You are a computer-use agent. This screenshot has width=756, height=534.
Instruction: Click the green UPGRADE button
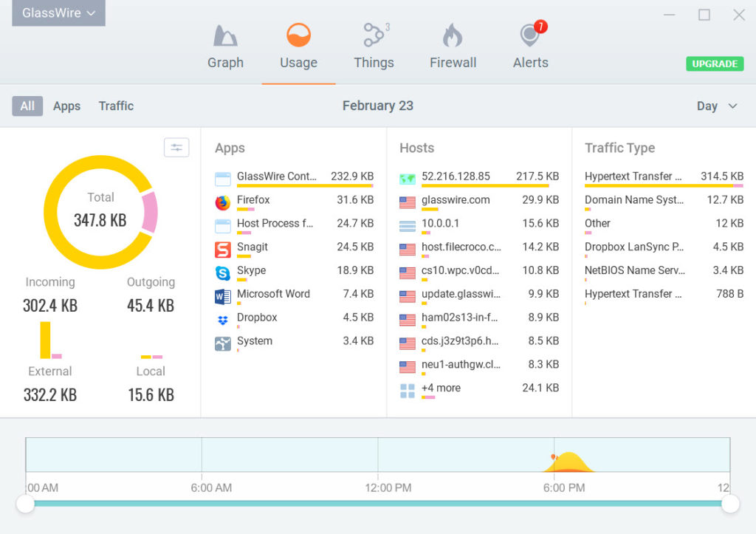[x=715, y=64]
